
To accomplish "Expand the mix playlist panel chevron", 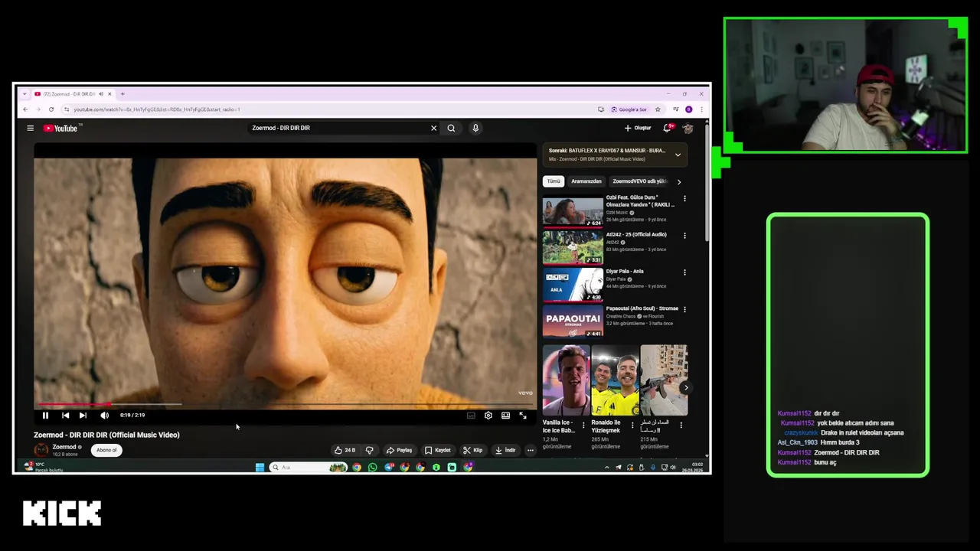I will coord(678,155).
